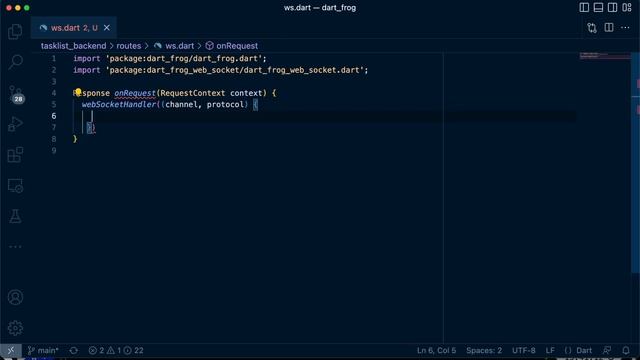Click RequestContext type in code
This screenshot has height=360, width=640.
pos(193,93)
